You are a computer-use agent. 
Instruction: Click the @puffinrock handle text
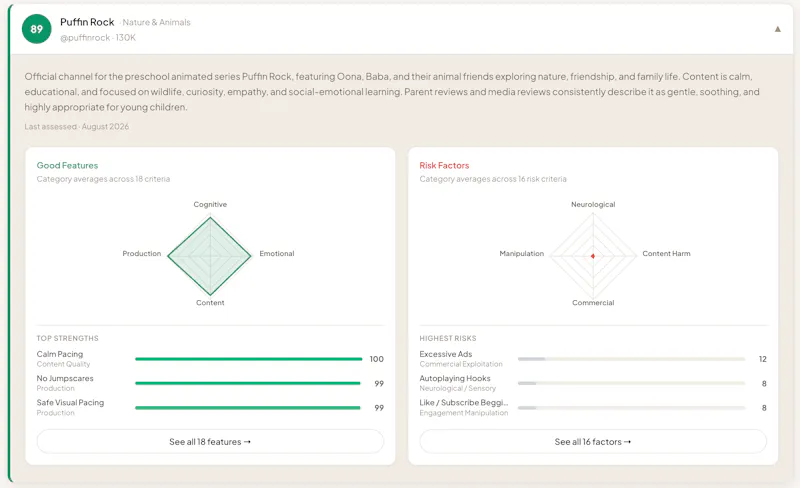pos(85,38)
